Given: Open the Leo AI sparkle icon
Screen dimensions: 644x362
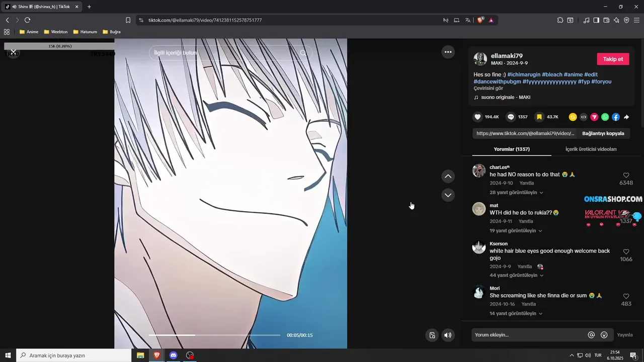Looking at the screenshot, I should 617,20.
